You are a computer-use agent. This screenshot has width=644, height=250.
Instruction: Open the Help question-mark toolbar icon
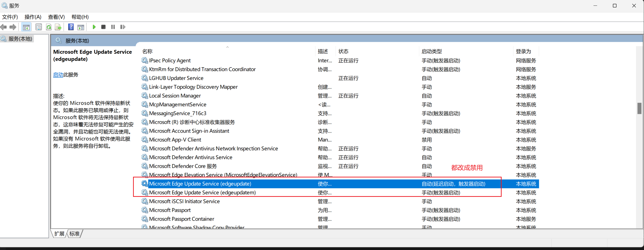tap(71, 27)
